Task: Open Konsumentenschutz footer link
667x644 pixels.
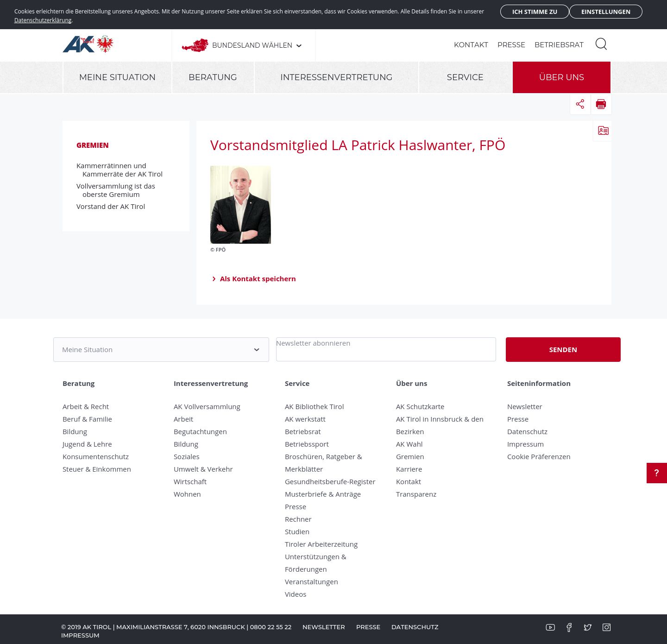Action: click(95, 456)
